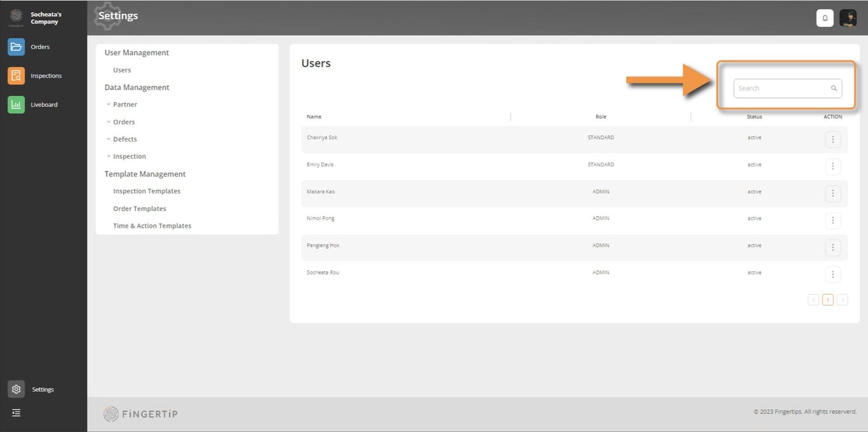Select the Chakriya Sok name cell
The image size is (868, 432).
pyautogui.click(x=323, y=138)
